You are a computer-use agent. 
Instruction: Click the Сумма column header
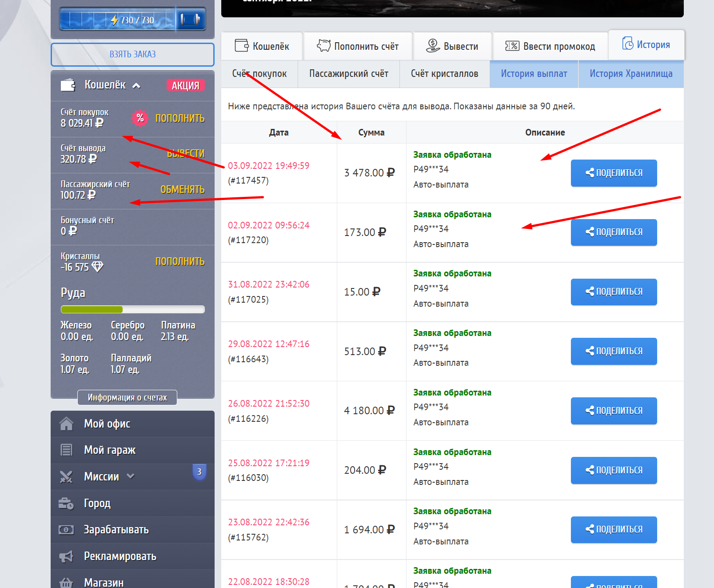(x=371, y=132)
